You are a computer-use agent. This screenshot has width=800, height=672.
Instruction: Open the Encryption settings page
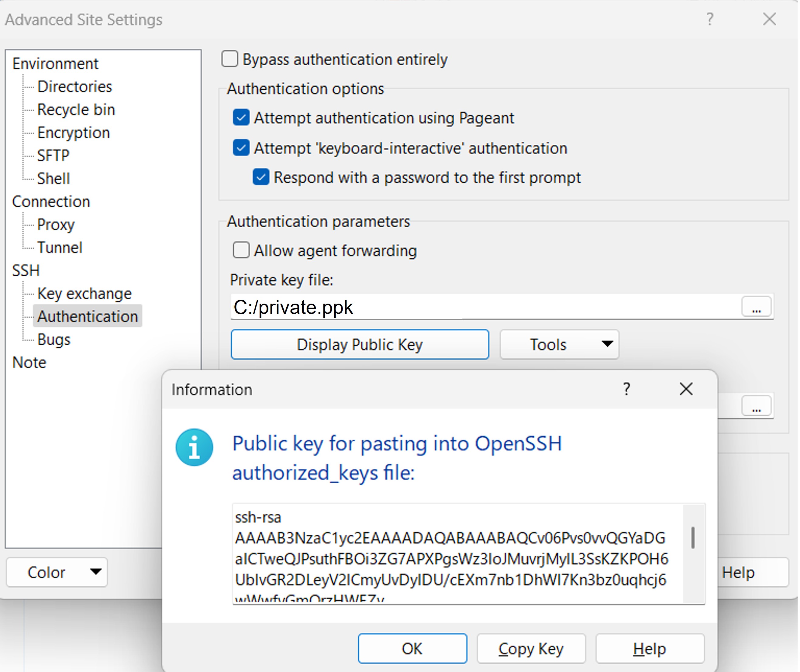pyautogui.click(x=74, y=133)
